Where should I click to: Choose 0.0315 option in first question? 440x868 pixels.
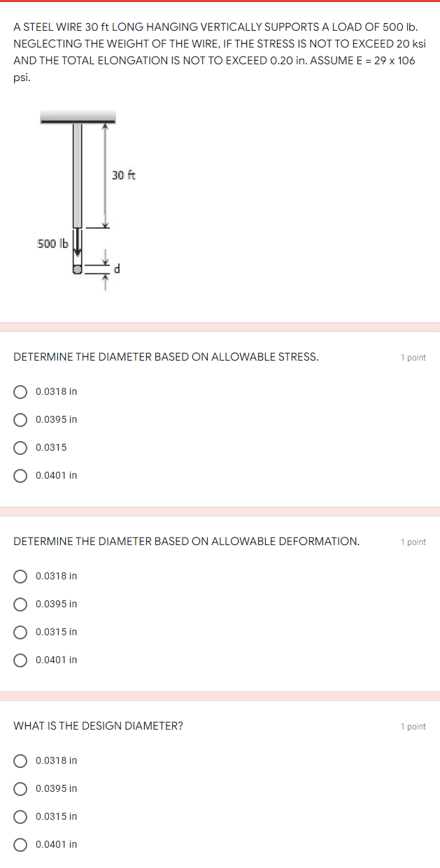tap(20, 447)
